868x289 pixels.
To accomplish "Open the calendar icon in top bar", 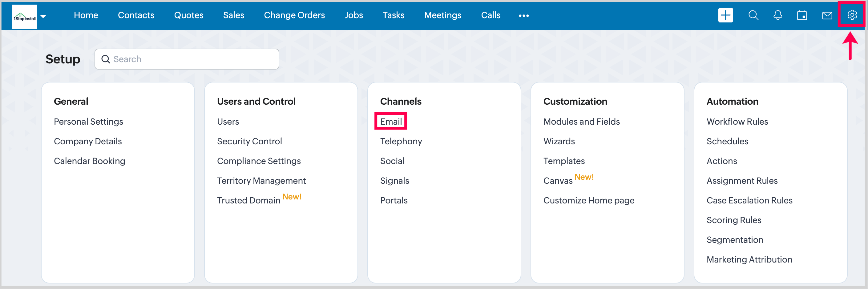I will [x=801, y=15].
